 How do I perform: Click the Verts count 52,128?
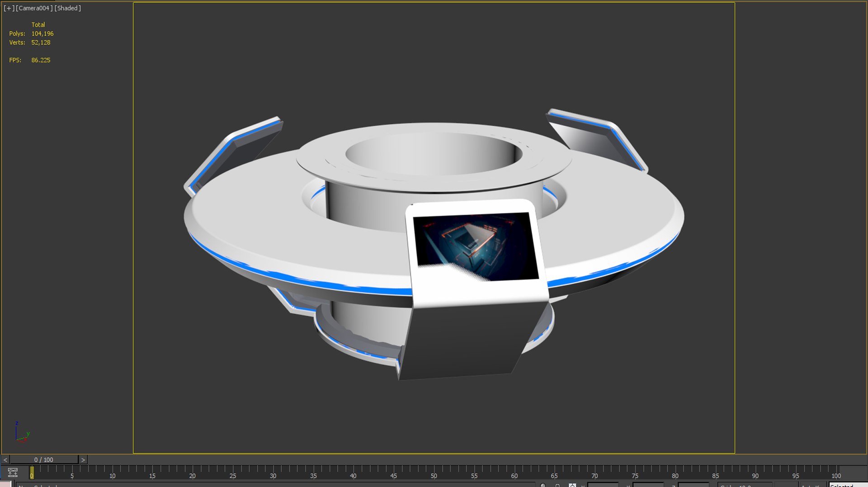(x=41, y=43)
